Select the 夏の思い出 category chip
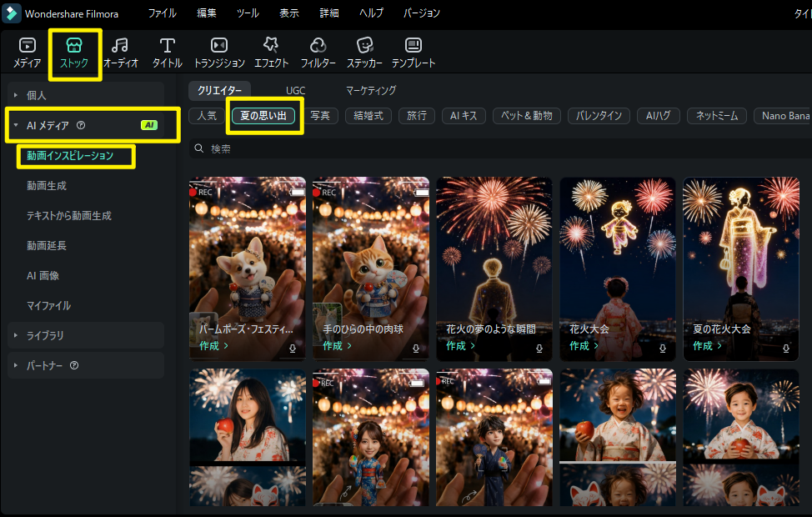This screenshot has height=517, width=812. click(263, 116)
